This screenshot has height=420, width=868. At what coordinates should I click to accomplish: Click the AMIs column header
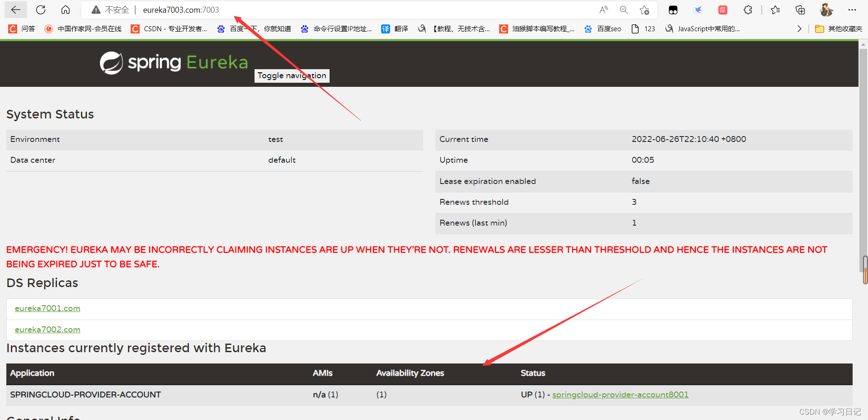coord(322,373)
